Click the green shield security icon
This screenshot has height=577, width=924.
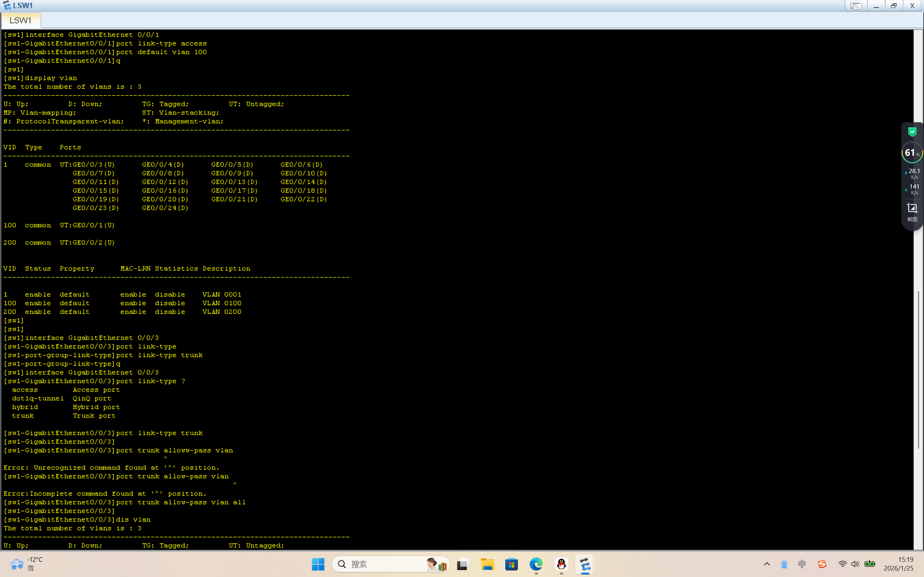point(912,132)
